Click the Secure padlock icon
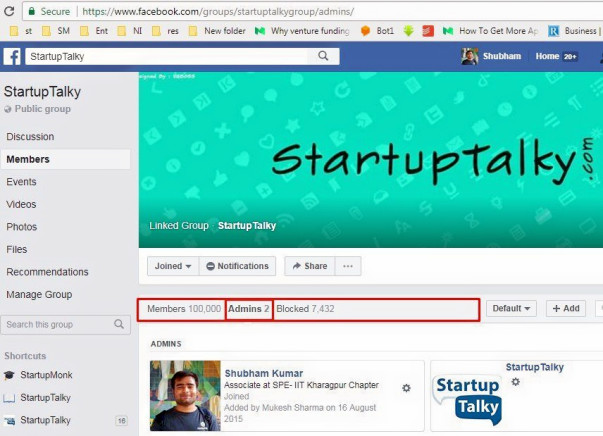Screen dimensions: 603x436 (x=32, y=11)
